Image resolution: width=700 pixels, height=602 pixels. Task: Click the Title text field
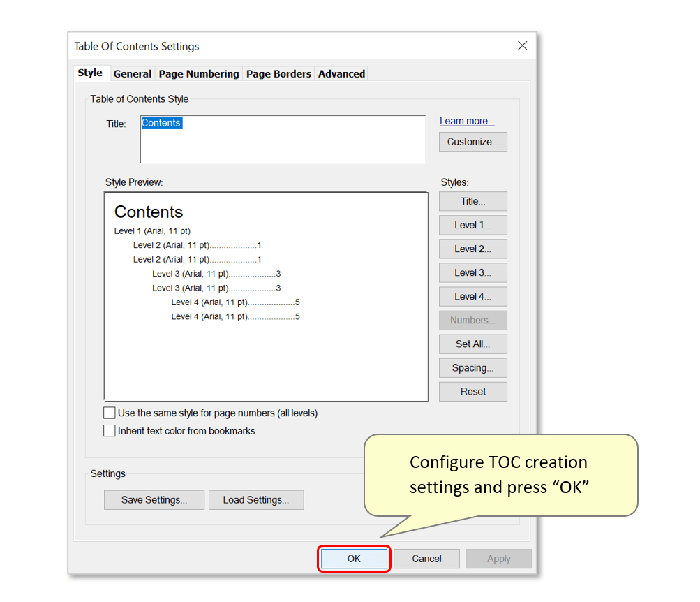(x=283, y=140)
